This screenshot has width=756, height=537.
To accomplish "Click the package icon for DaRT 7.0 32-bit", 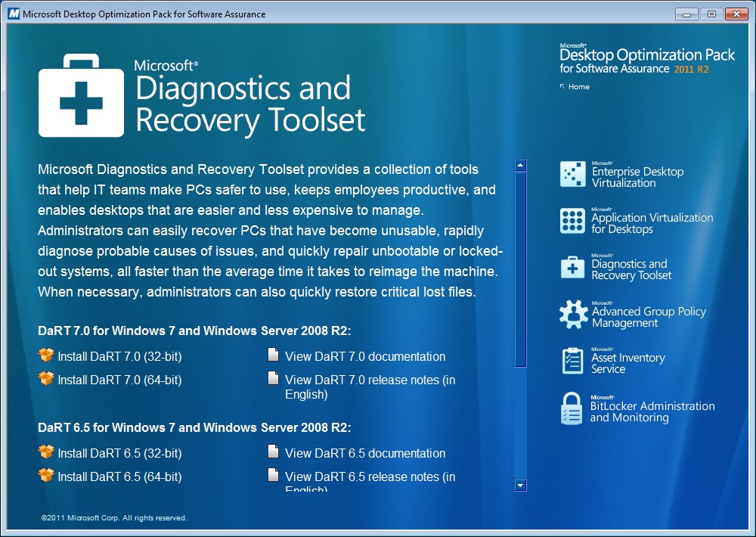I will tap(46, 355).
